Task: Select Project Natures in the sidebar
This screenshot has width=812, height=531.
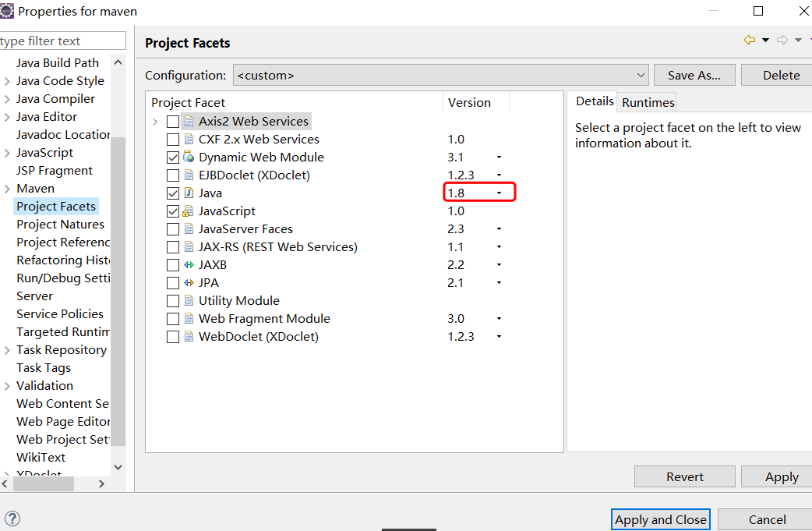Action: [x=60, y=225]
